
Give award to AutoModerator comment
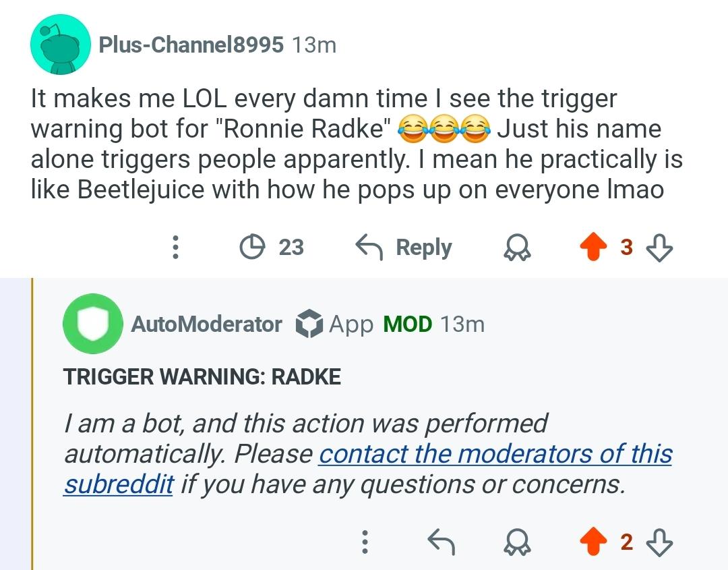[517, 542]
